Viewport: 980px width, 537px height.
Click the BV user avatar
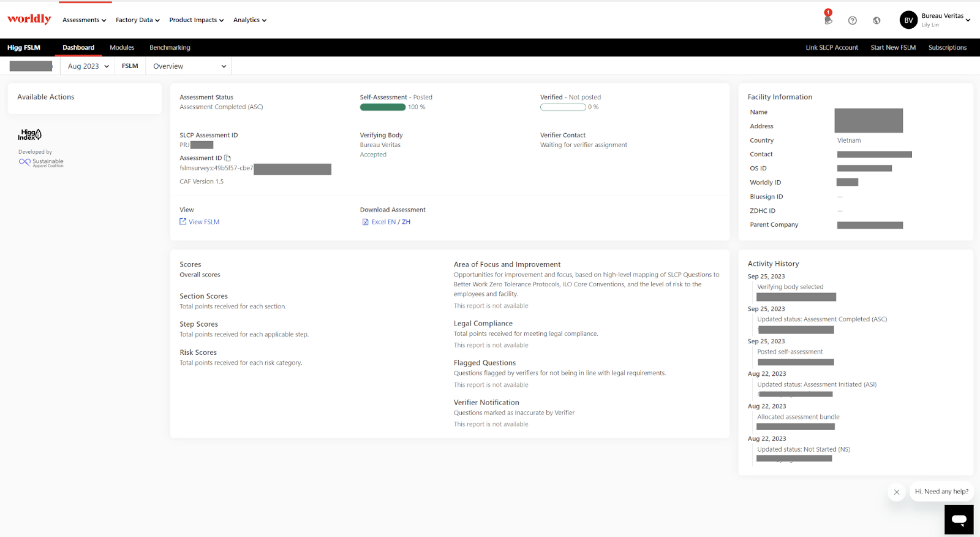pyautogui.click(x=908, y=20)
